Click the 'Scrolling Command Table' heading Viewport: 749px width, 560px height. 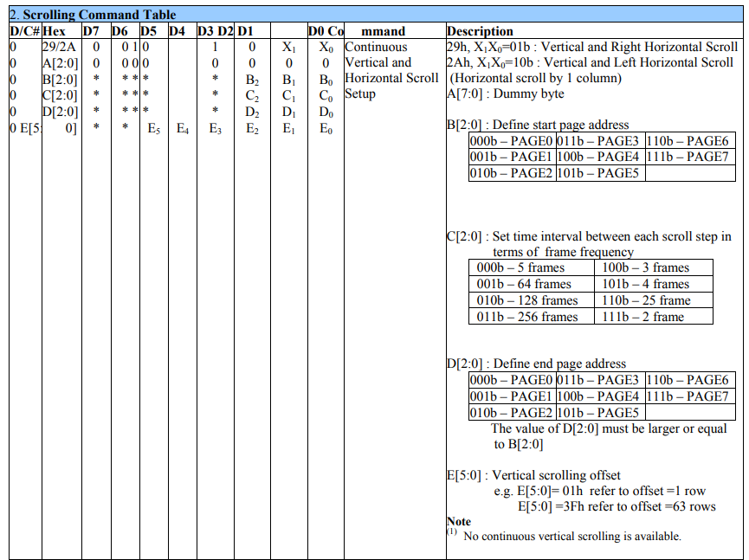click(100, 15)
